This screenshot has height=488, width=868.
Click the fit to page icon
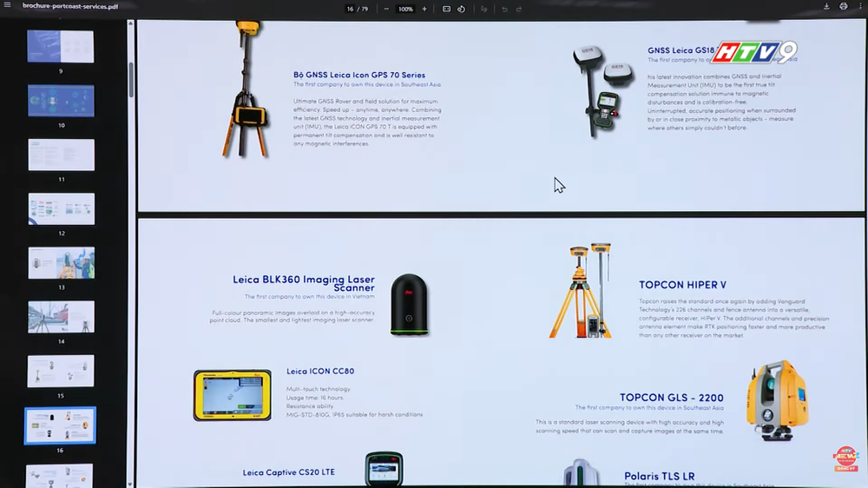click(446, 9)
